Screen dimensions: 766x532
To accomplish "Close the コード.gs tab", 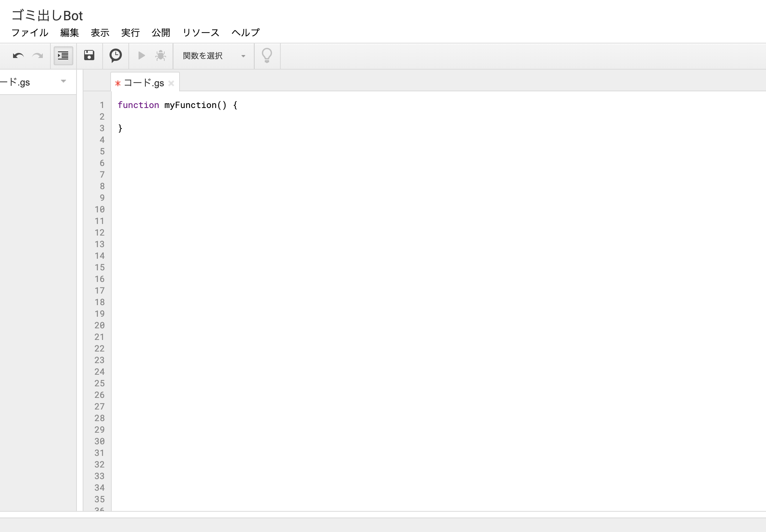I will [x=171, y=83].
